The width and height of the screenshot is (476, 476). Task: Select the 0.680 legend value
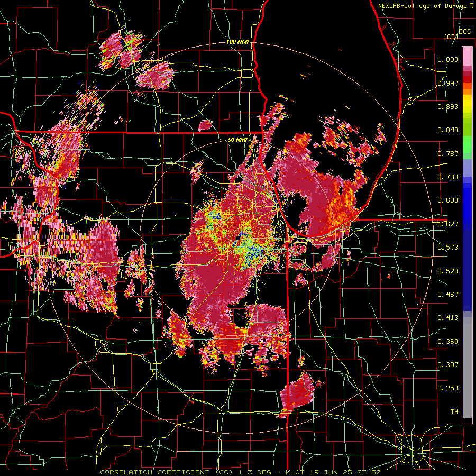point(448,200)
